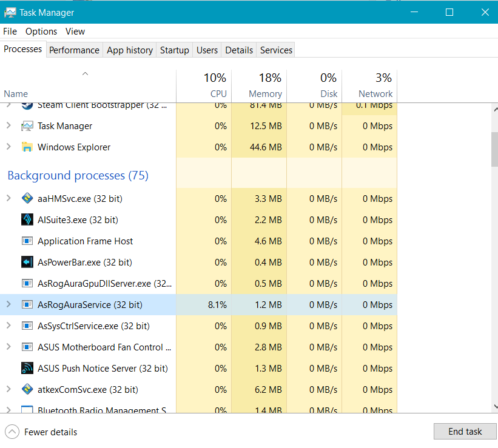The width and height of the screenshot is (498, 448).
Task: Click the Fewer details link text
Action: 51,432
